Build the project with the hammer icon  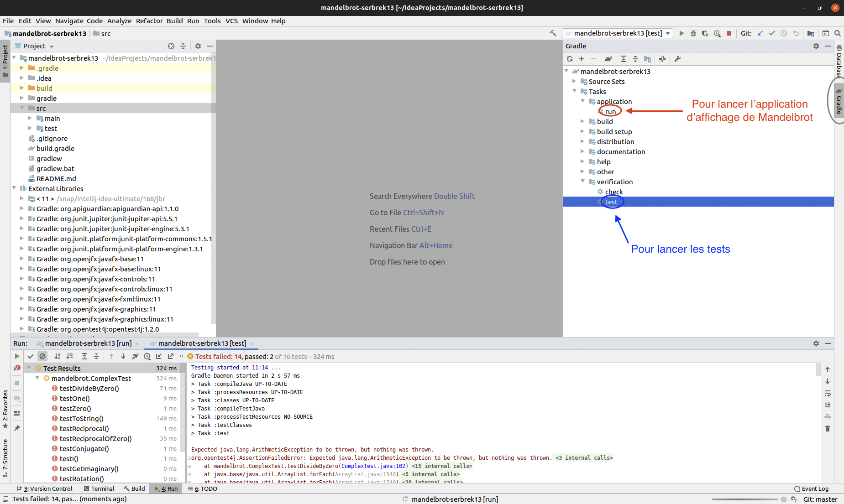[x=553, y=33]
